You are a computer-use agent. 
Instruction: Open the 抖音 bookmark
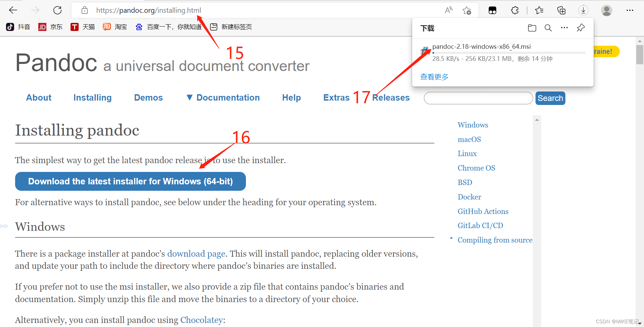point(18,27)
